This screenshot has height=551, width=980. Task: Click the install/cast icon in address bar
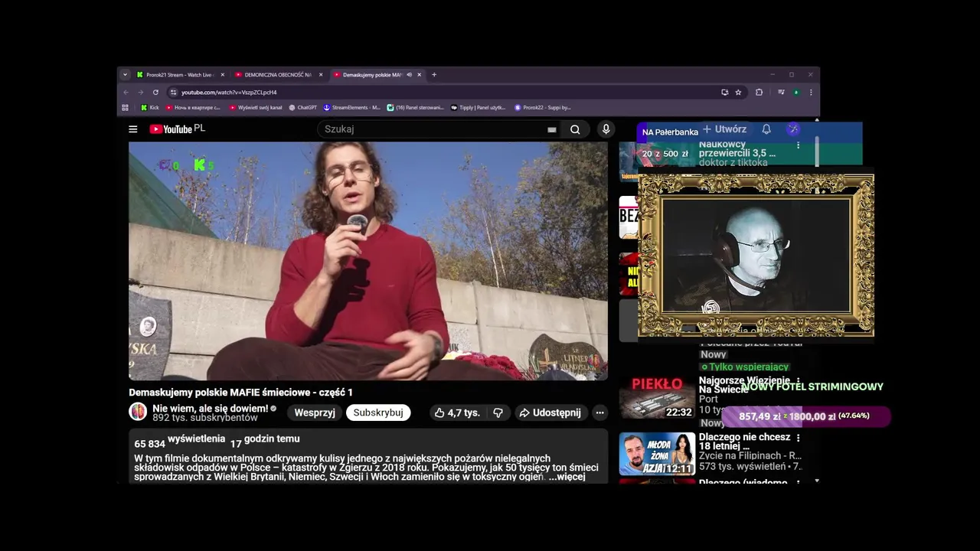point(724,93)
